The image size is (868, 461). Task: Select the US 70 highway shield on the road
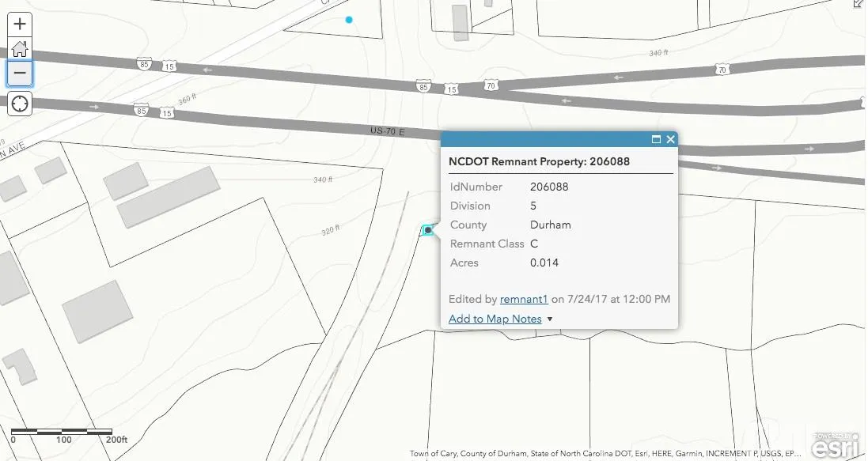tap(491, 85)
